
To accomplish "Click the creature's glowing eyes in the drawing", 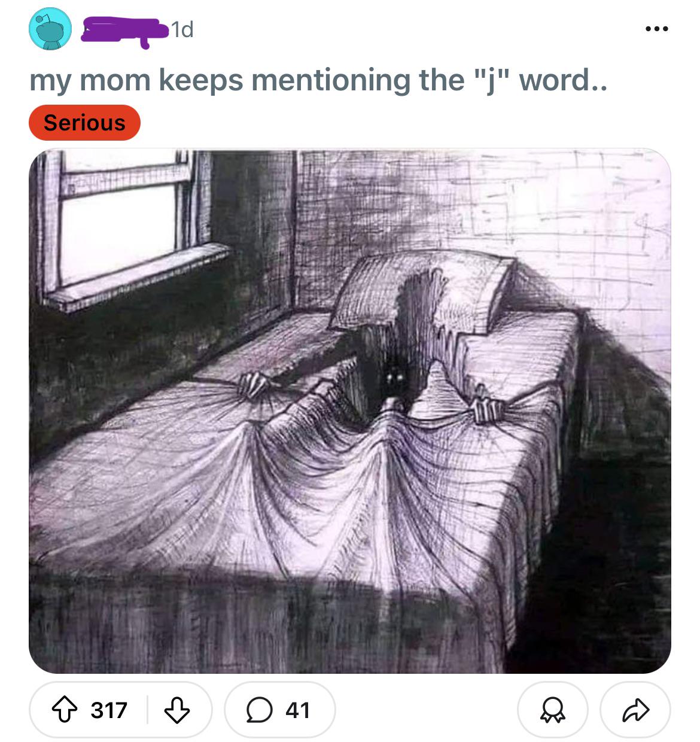I will point(393,378).
